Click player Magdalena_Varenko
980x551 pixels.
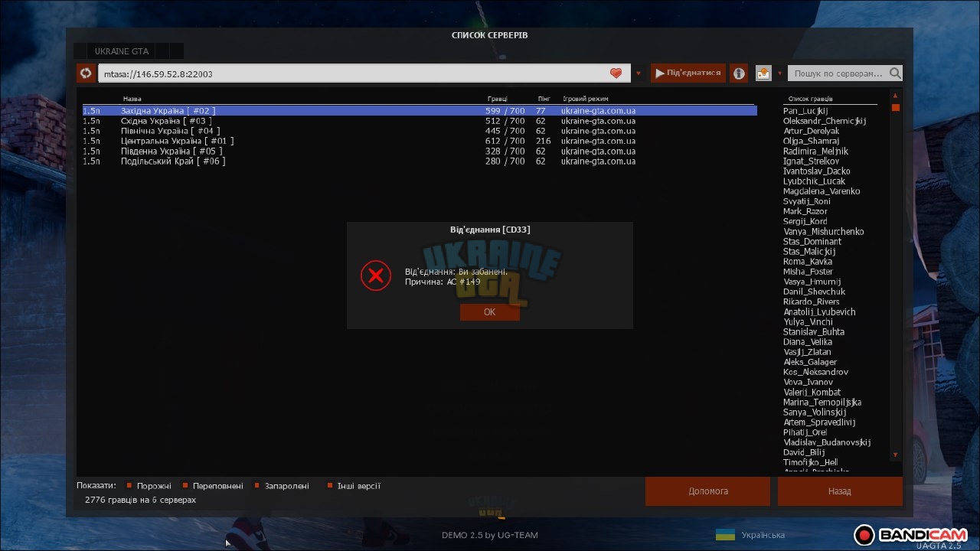tap(822, 191)
